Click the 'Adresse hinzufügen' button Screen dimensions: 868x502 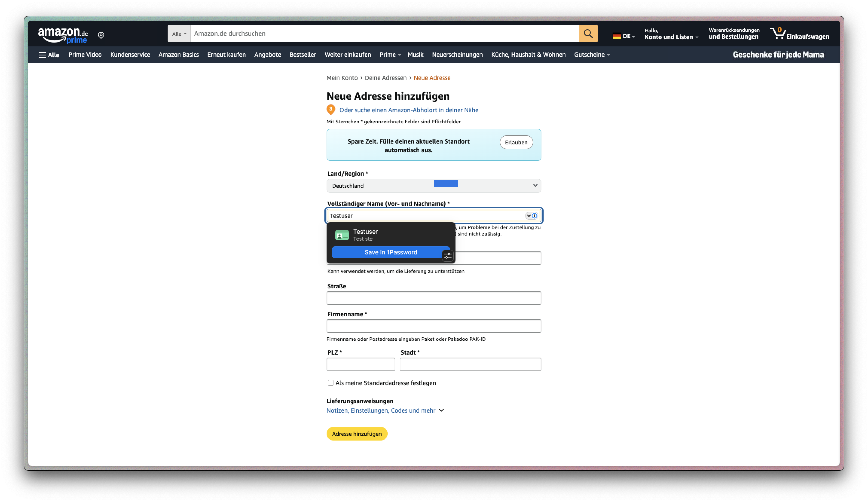(x=356, y=434)
